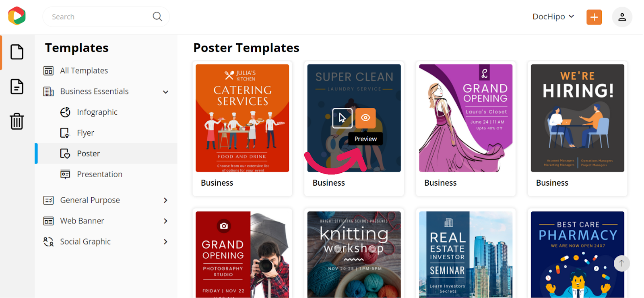Click the Templates sidebar heading
The width and height of the screenshot is (644, 298).
[77, 48]
